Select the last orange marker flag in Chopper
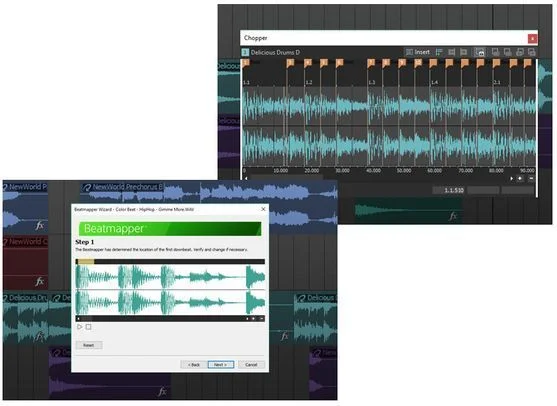This screenshot has width=557, height=406. [x=528, y=63]
